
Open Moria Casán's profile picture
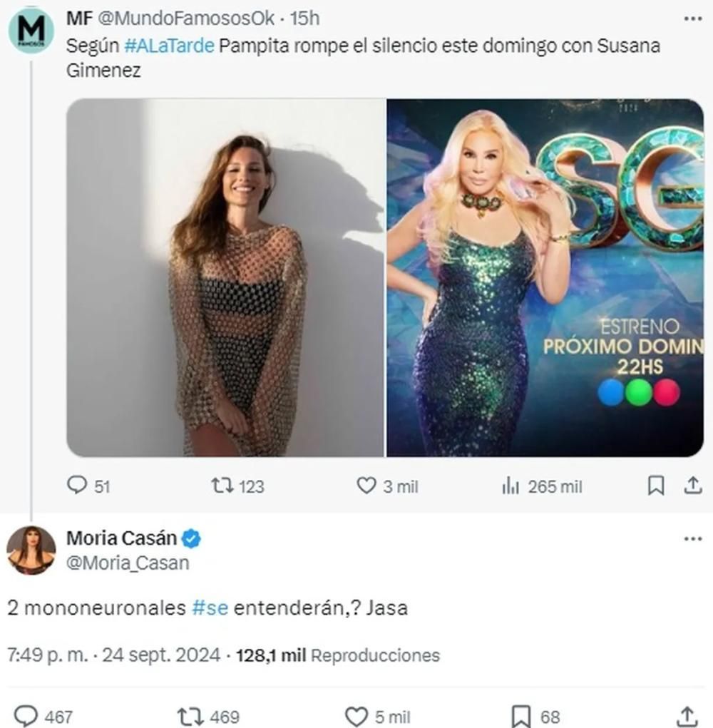pyautogui.click(x=31, y=550)
